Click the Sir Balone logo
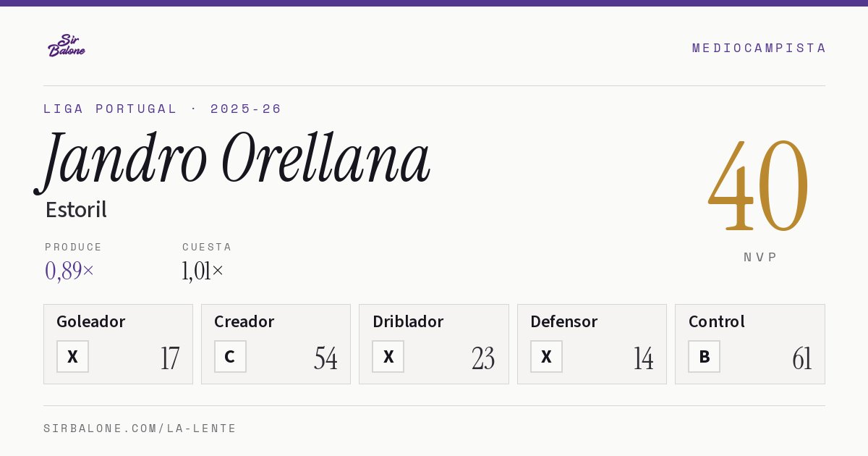 tap(67, 46)
